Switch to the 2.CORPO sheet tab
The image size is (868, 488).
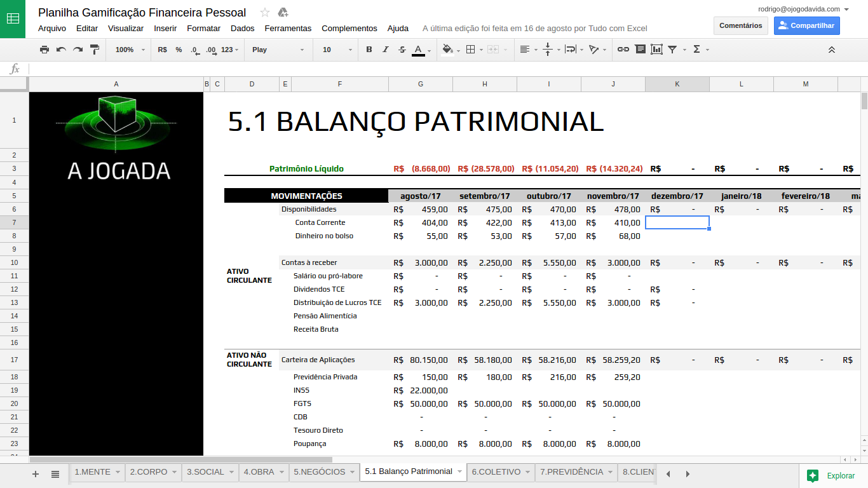point(149,472)
